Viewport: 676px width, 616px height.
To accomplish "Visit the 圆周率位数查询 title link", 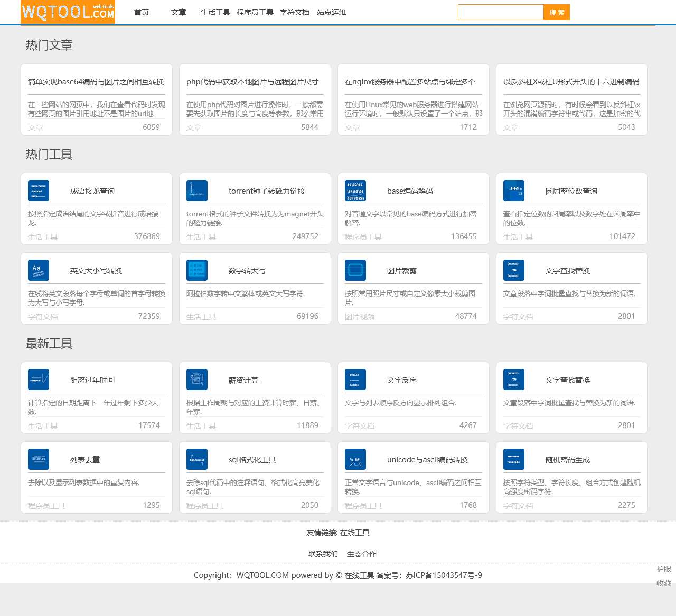I will [x=571, y=191].
